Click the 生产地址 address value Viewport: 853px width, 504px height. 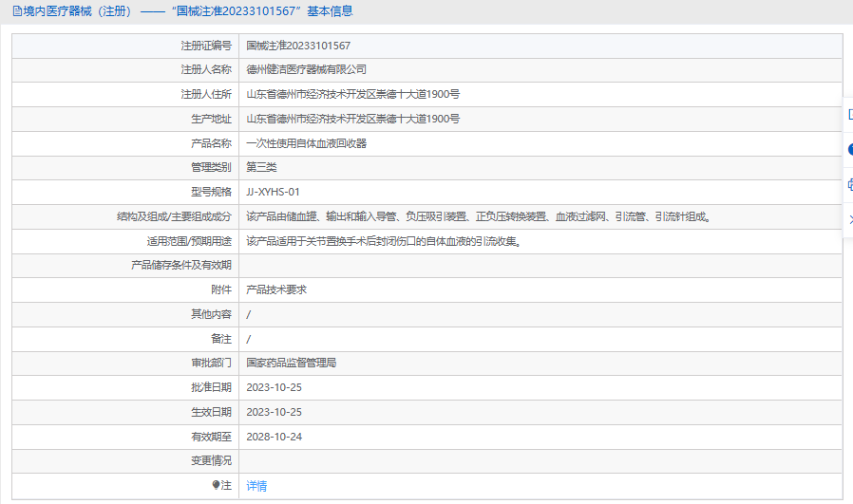pos(352,119)
